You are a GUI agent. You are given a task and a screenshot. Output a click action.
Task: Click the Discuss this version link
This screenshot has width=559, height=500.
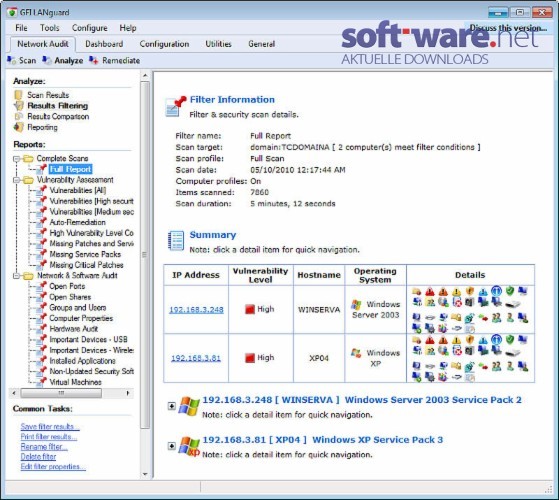click(x=508, y=28)
